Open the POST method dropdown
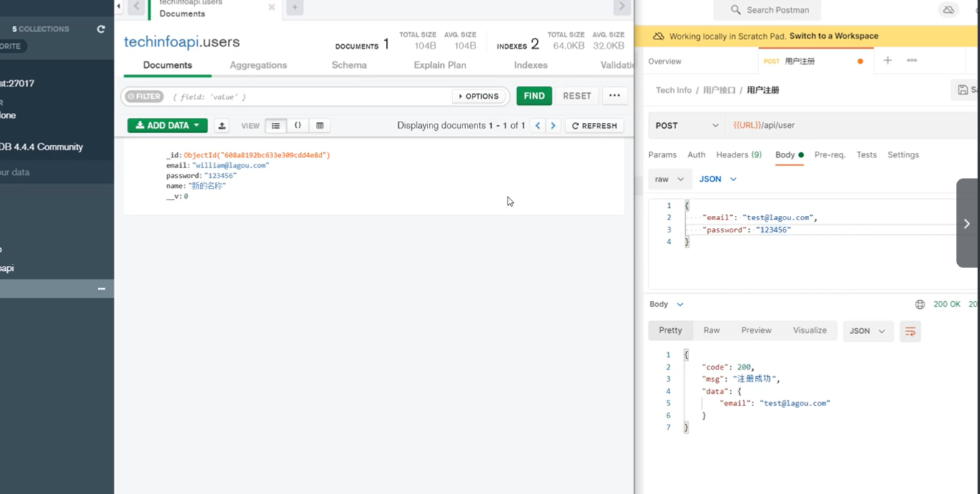Viewport: 980px width, 494px height. pos(687,125)
